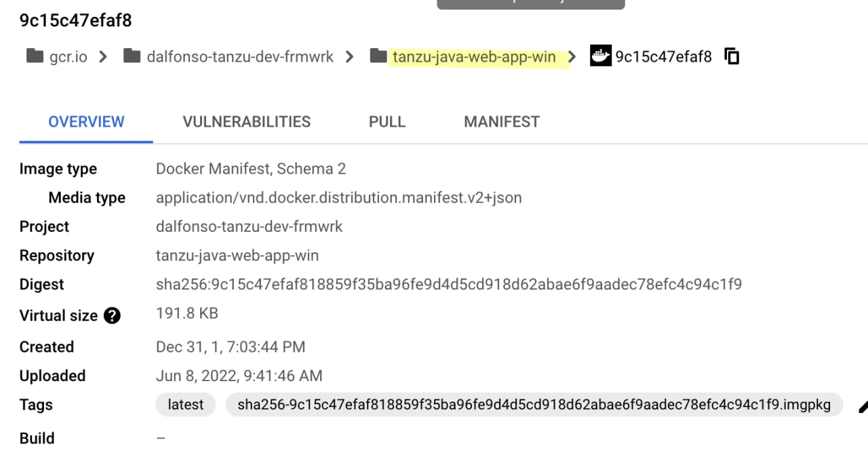This screenshot has height=472, width=868.
Task: Copy image digest using the copy icon
Action: coord(732,56)
